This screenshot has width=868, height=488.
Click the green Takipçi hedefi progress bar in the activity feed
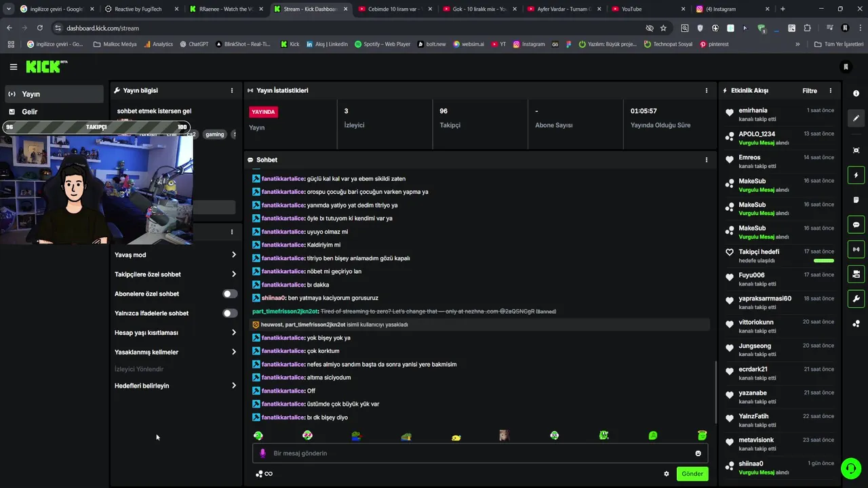click(x=823, y=260)
